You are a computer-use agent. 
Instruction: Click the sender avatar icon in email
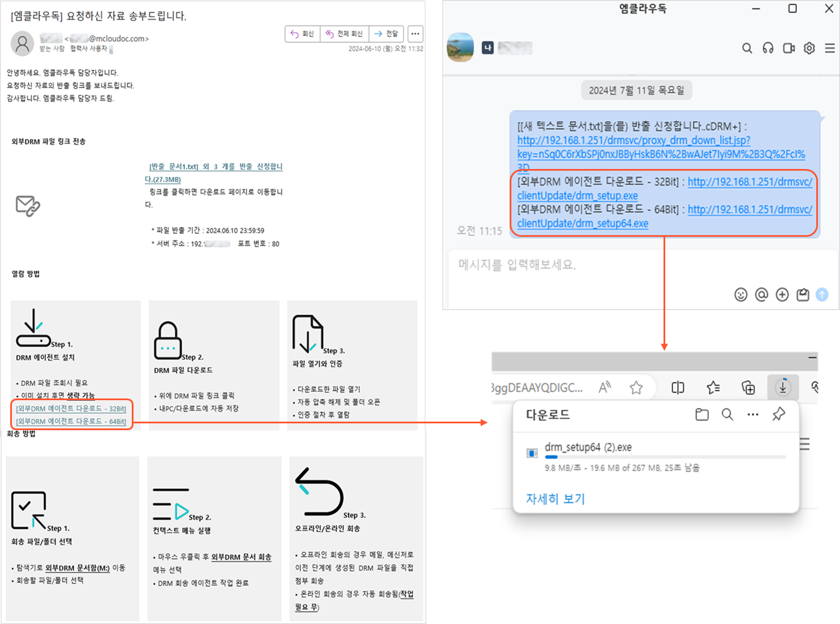click(23, 44)
